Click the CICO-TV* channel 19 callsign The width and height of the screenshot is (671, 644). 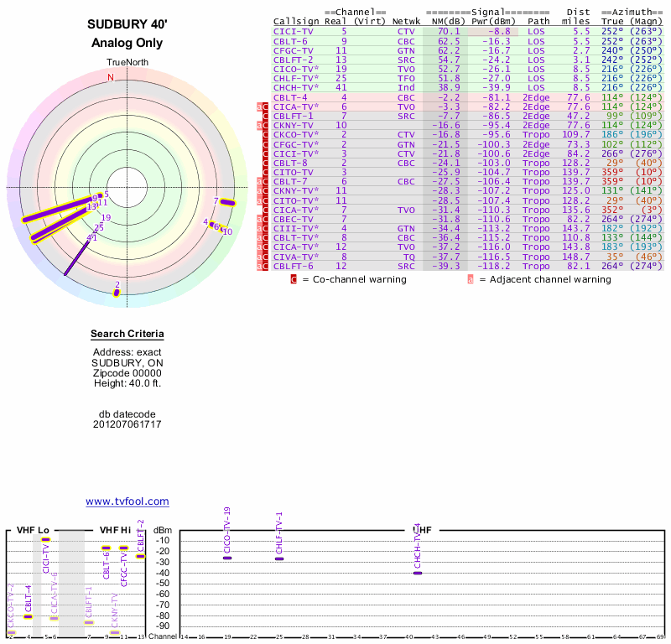(x=296, y=70)
